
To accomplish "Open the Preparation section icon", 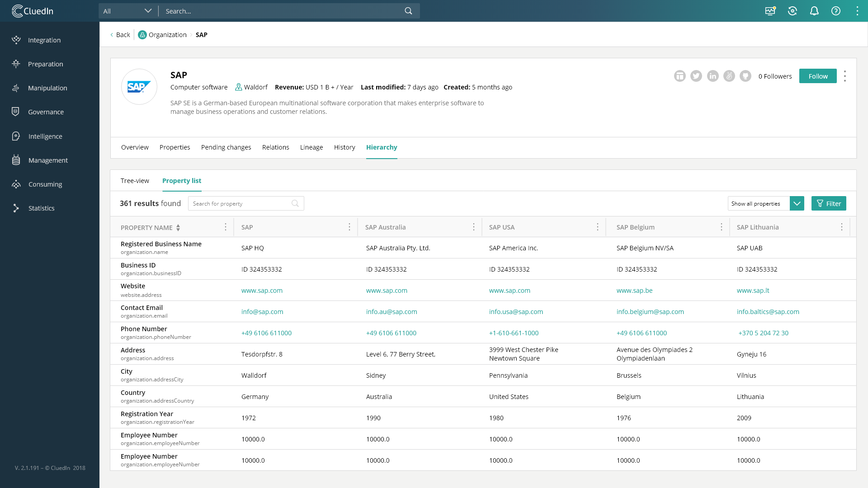I will (x=16, y=64).
